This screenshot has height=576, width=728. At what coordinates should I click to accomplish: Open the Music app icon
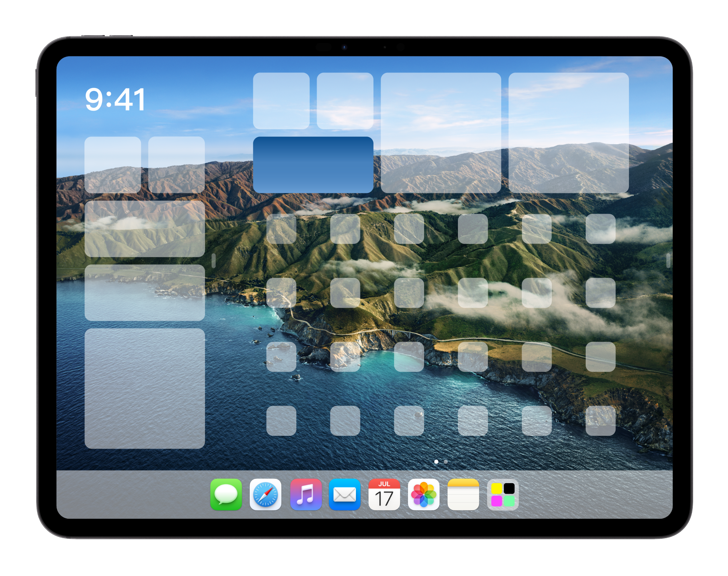[x=305, y=494]
